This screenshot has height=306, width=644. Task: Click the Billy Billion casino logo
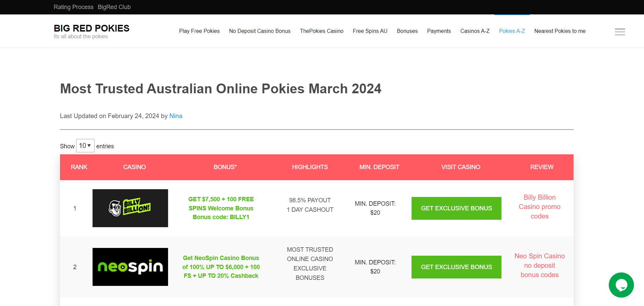click(130, 208)
